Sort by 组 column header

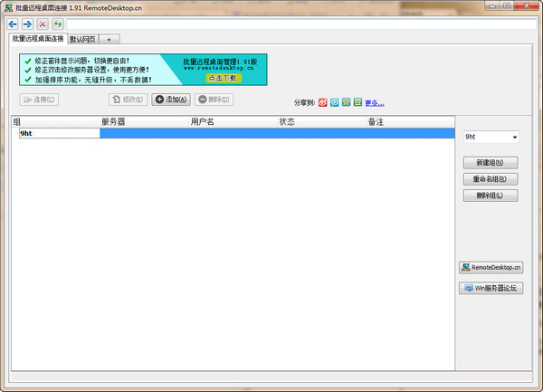click(x=55, y=122)
